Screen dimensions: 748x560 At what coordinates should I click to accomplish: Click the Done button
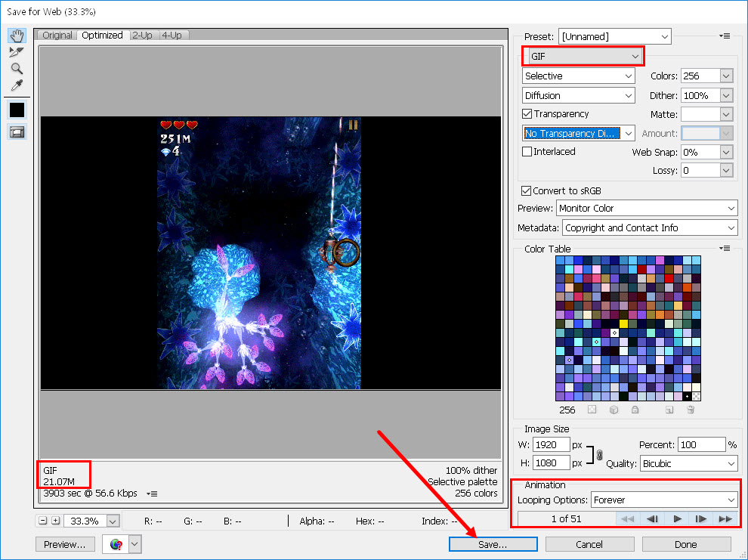click(686, 544)
